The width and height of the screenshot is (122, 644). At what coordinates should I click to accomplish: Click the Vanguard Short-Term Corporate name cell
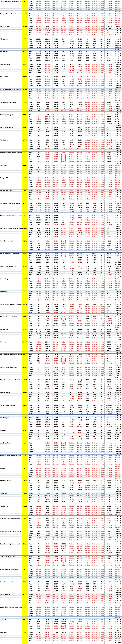(x=11, y=14)
